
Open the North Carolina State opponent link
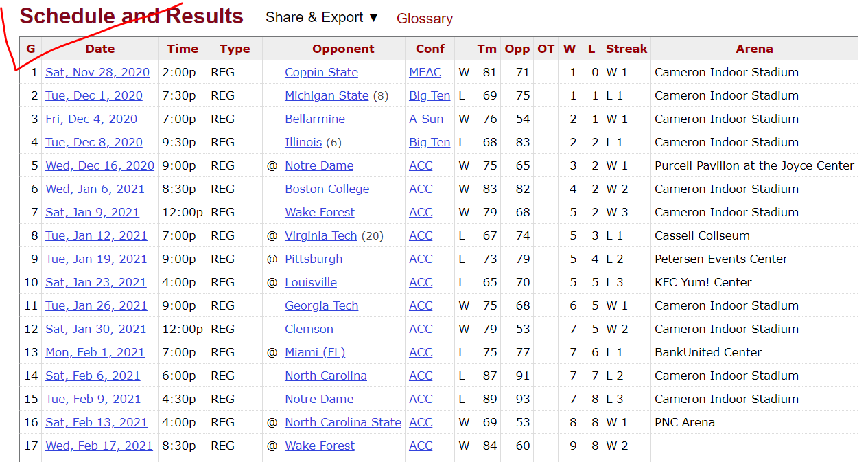(343, 422)
